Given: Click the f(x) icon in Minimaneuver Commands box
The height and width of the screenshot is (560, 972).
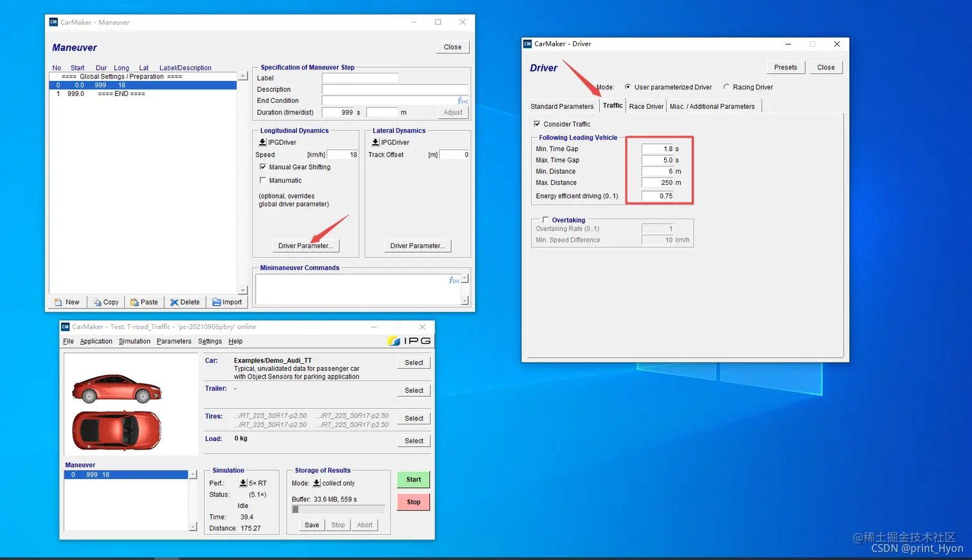Looking at the screenshot, I should pyautogui.click(x=454, y=280).
